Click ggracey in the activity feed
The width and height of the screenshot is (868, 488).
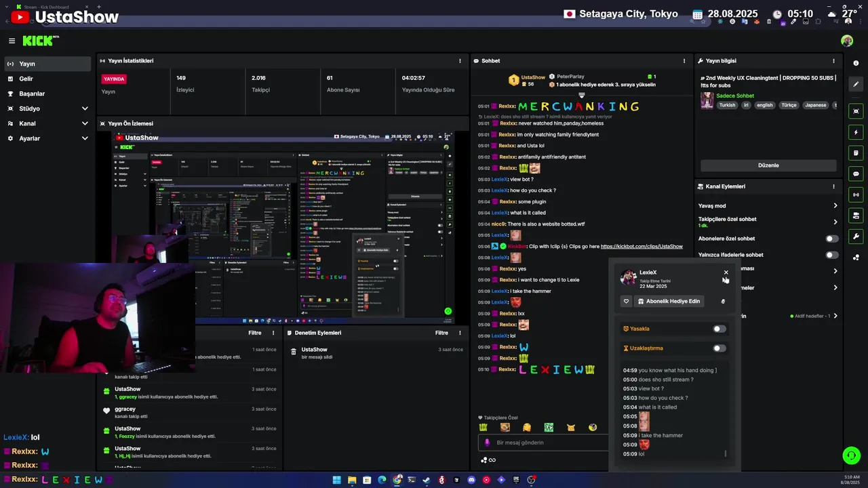[125, 409]
